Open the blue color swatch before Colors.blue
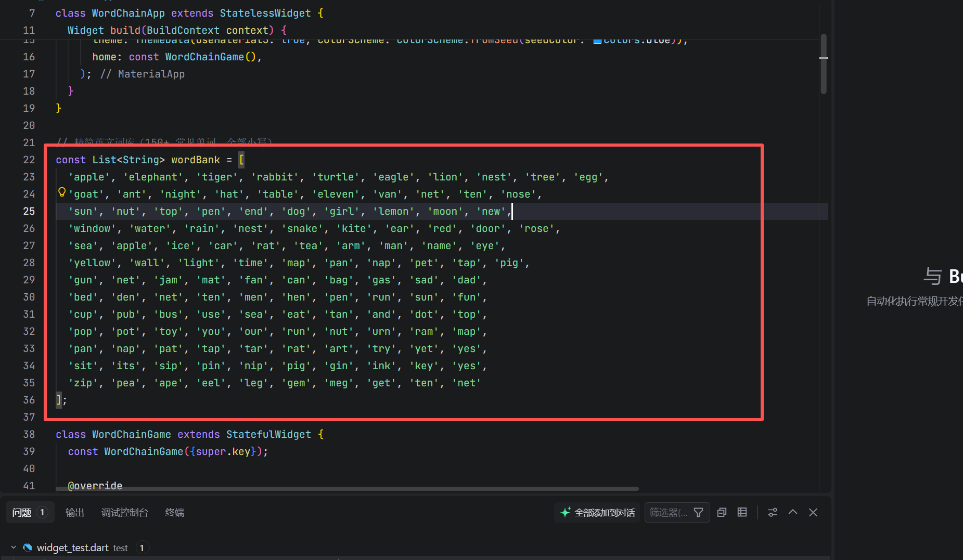 pyautogui.click(x=597, y=41)
